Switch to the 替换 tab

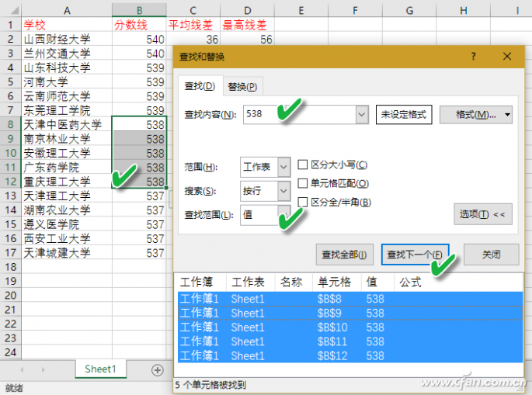tap(242, 86)
